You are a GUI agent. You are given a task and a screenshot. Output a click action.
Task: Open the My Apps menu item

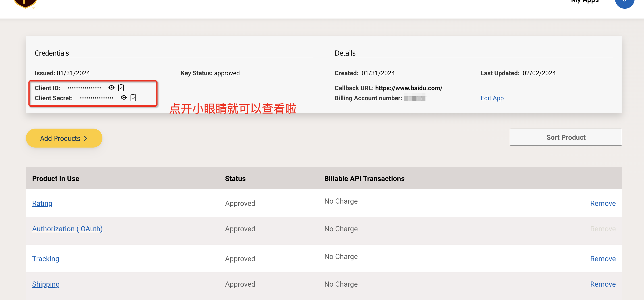[585, 2]
